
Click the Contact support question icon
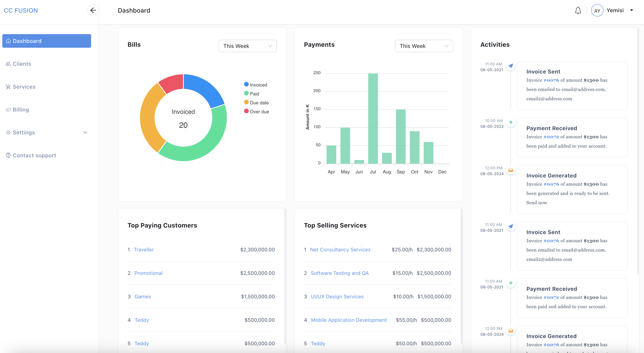(8, 155)
